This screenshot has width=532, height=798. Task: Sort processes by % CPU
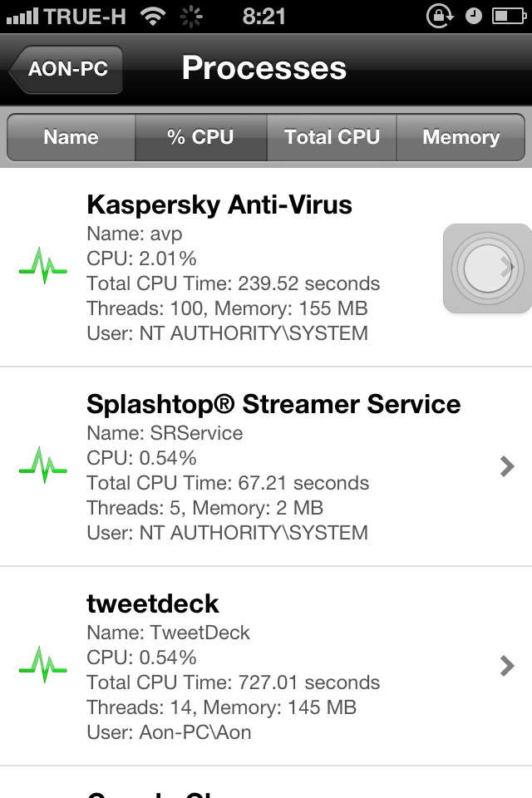(x=200, y=137)
